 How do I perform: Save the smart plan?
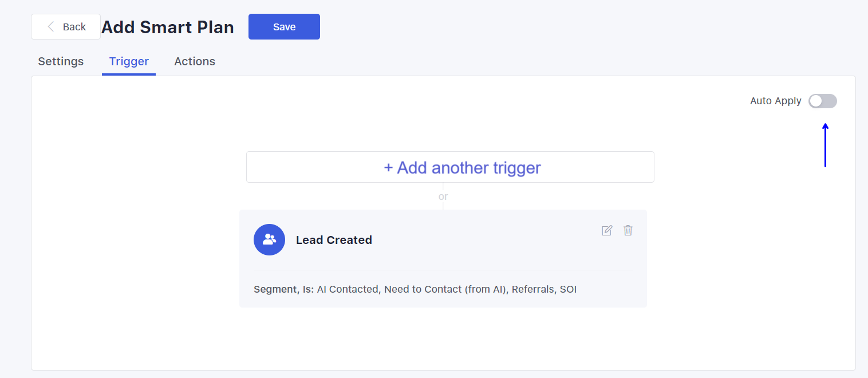(284, 27)
